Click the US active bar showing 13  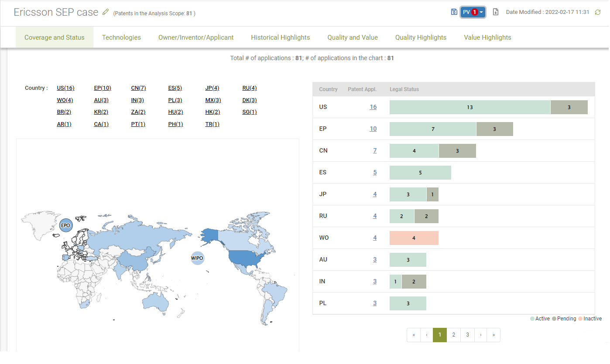click(x=470, y=107)
